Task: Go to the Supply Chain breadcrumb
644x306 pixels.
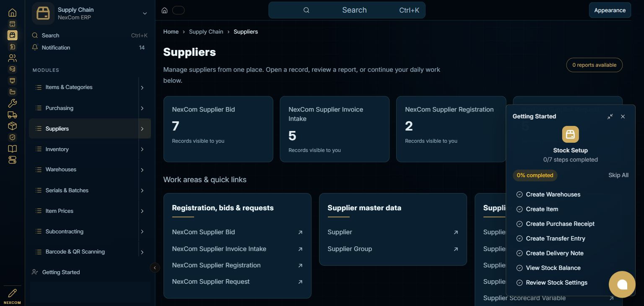Action: (x=206, y=32)
